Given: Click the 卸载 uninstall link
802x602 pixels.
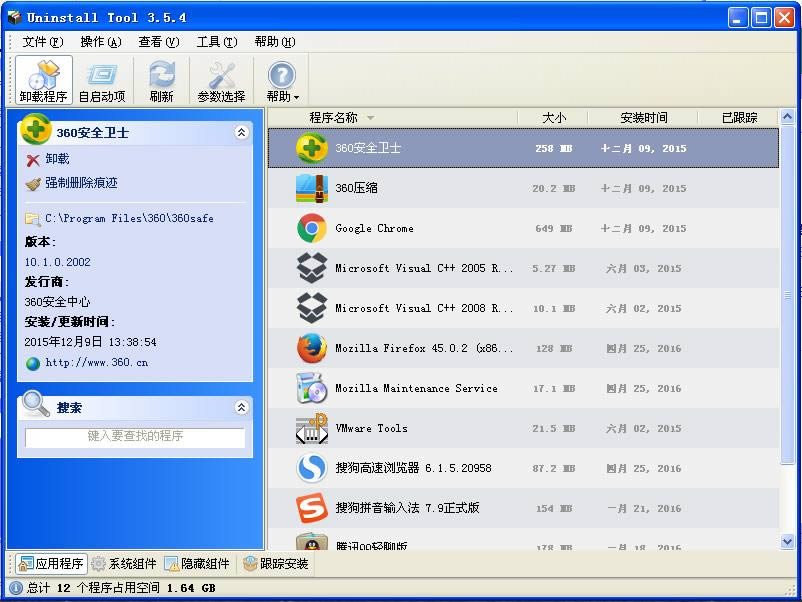Looking at the screenshot, I should pyautogui.click(x=57, y=159).
